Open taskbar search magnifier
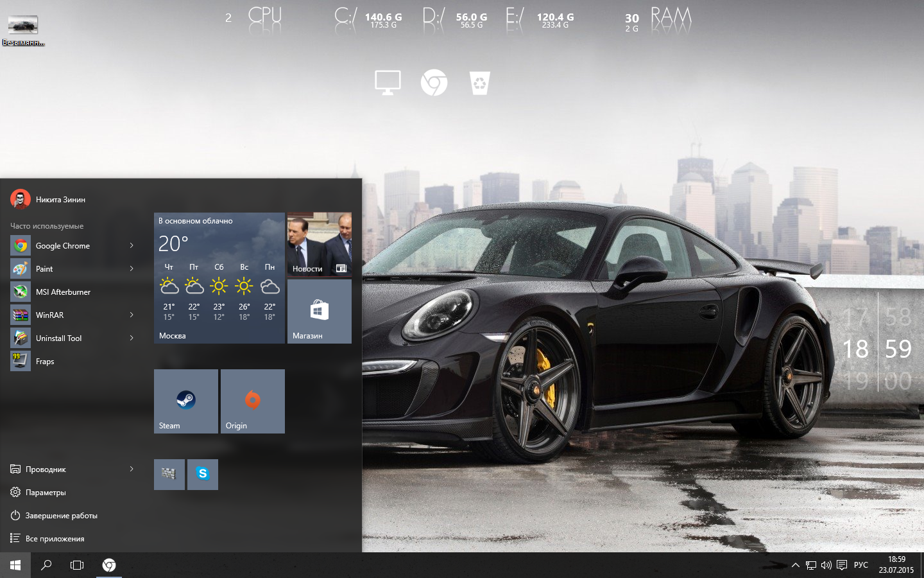Viewport: 924px width, 578px height. (46, 565)
